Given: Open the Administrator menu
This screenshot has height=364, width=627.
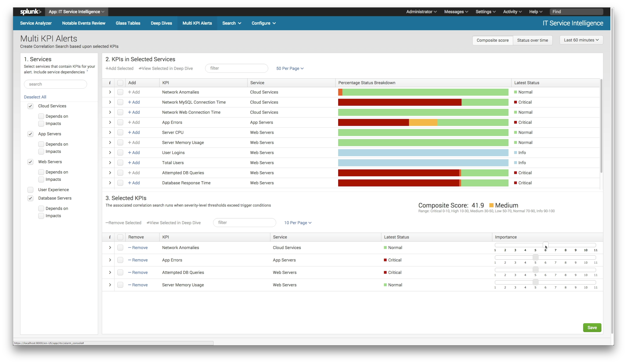Looking at the screenshot, I should coord(421,12).
